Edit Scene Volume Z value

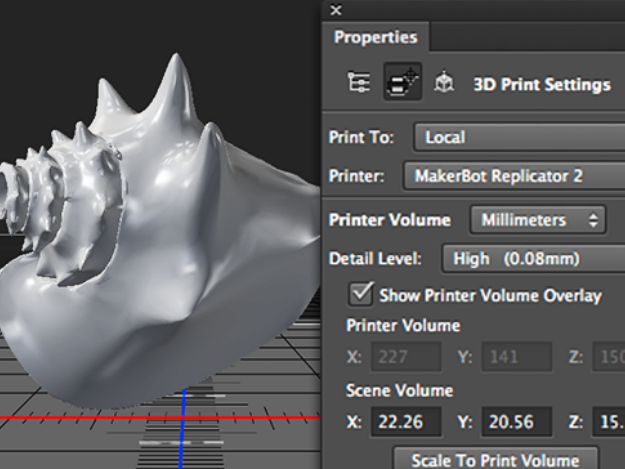[609, 422]
